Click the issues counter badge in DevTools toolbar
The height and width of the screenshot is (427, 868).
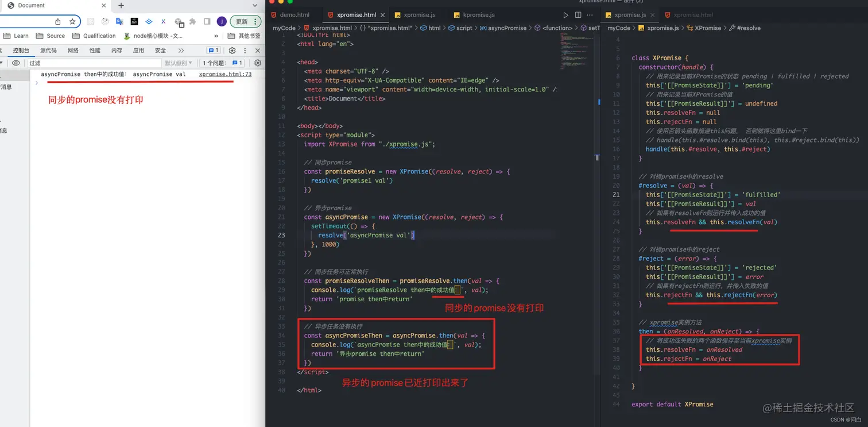pos(214,51)
